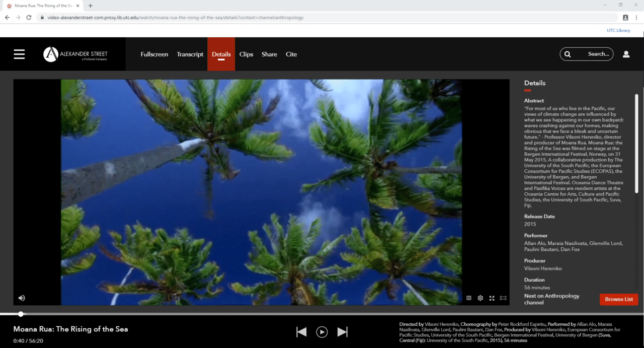Enter fullscreen using the expand arrows icon
644x348 pixels.
pos(492,298)
